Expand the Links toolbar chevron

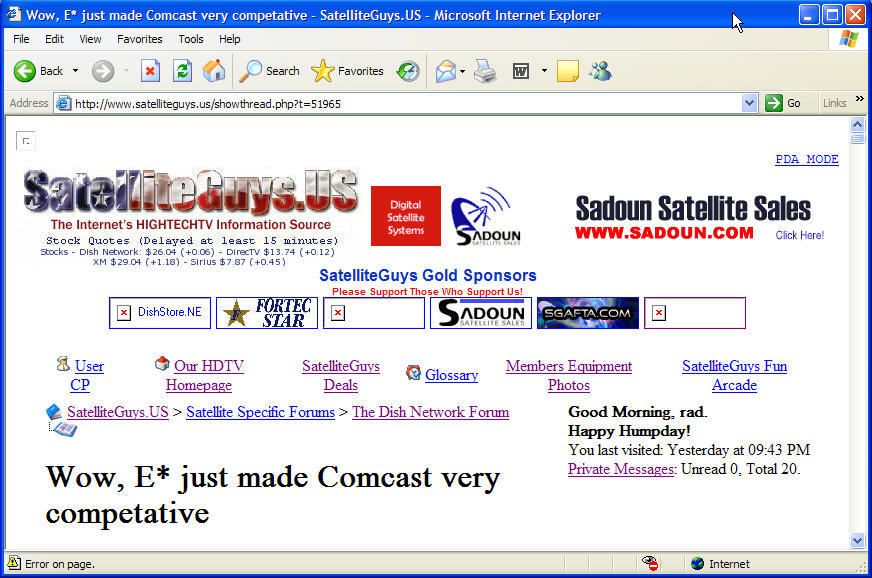[x=860, y=99]
